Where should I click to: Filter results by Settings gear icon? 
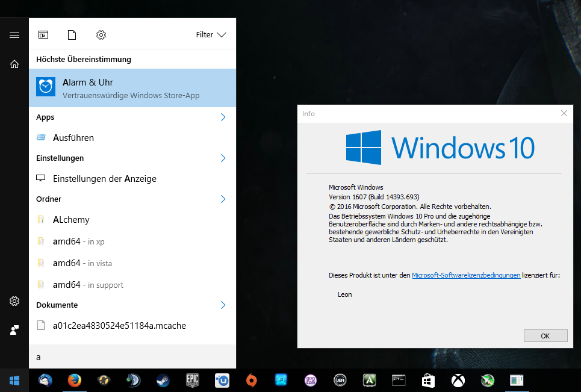point(101,35)
